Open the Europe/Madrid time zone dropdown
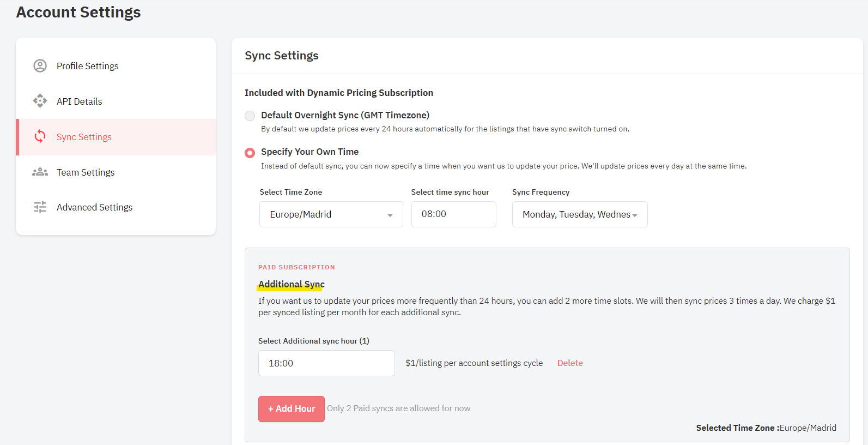Image resolution: width=868 pixels, height=445 pixels. click(x=331, y=214)
